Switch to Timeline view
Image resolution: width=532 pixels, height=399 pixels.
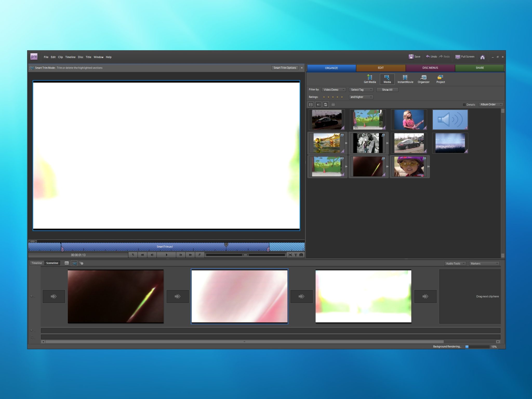tap(37, 263)
